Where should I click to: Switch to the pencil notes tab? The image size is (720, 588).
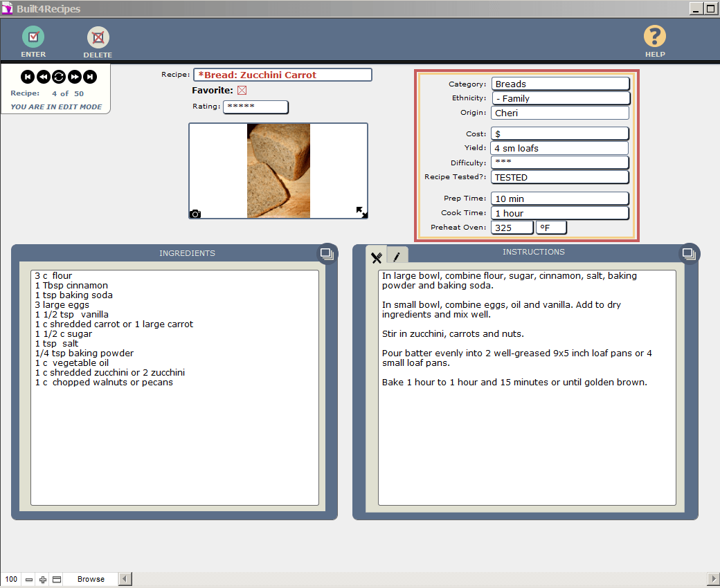coord(397,257)
